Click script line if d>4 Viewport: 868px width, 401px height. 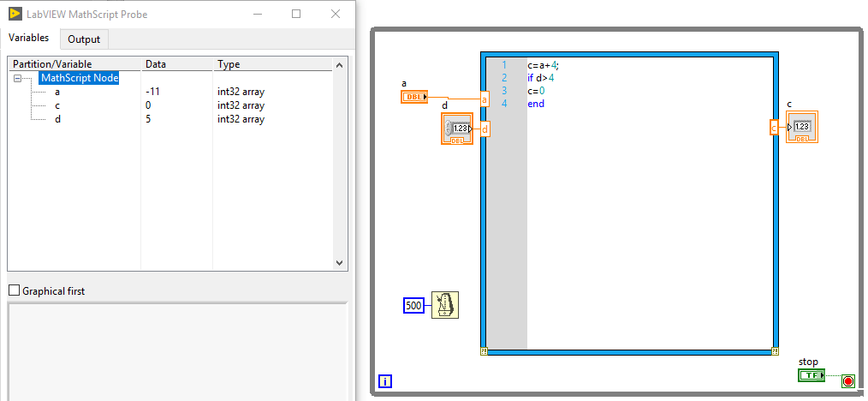541,78
